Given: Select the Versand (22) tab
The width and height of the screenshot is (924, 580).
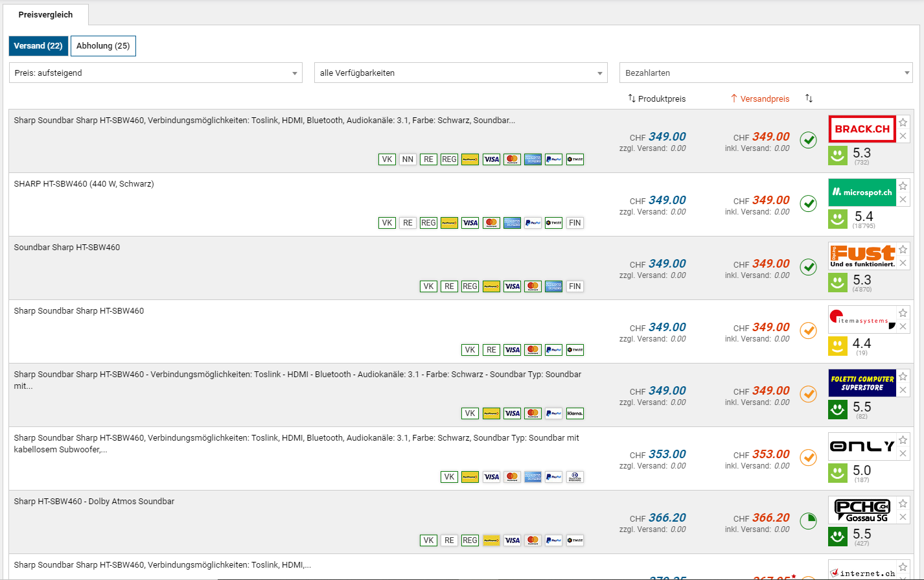Looking at the screenshot, I should click(38, 46).
